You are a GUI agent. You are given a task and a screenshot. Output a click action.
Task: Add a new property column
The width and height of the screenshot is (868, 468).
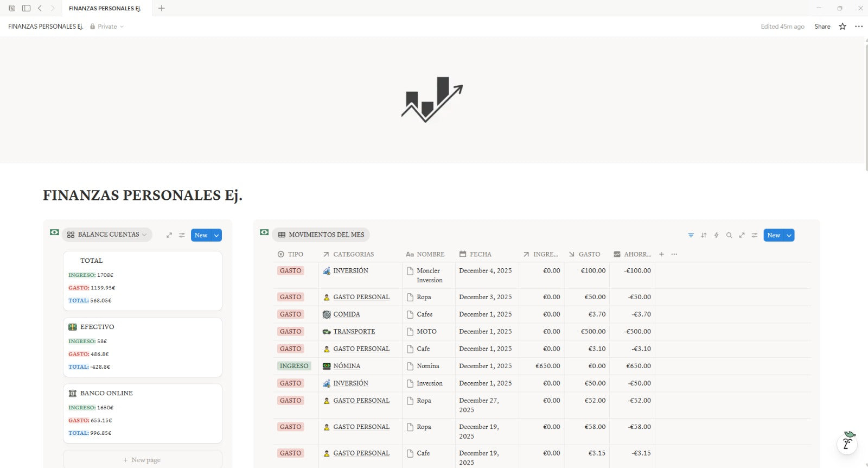click(x=661, y=254)
